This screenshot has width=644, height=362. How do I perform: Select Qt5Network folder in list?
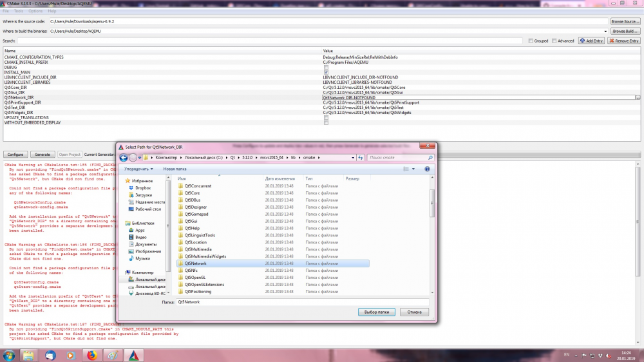click(x=272, y=263)
